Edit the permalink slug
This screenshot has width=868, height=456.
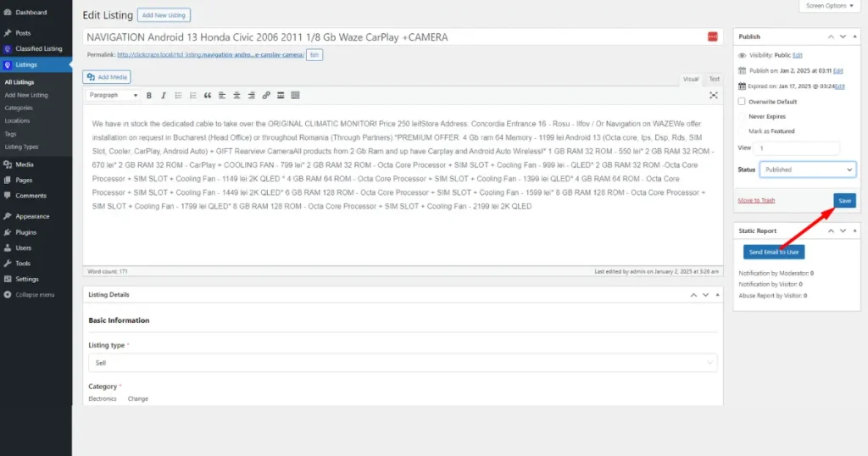tap(314, 55)
